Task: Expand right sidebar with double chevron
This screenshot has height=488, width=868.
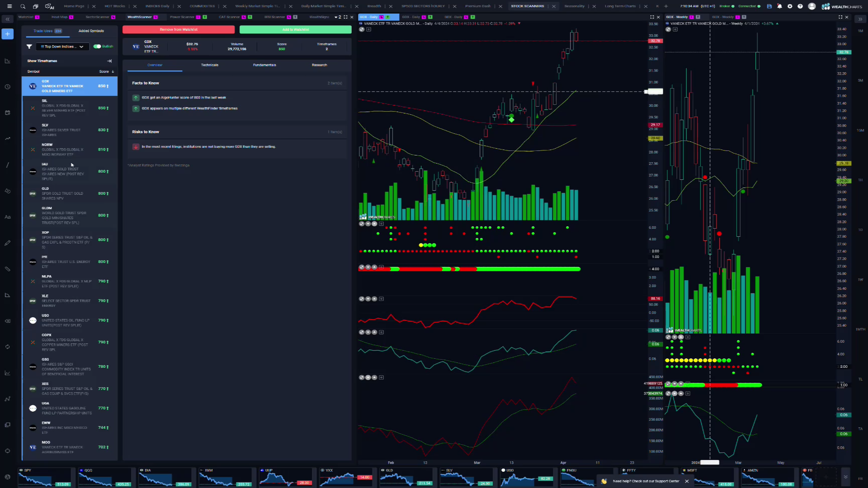Action: coord(860,19)
